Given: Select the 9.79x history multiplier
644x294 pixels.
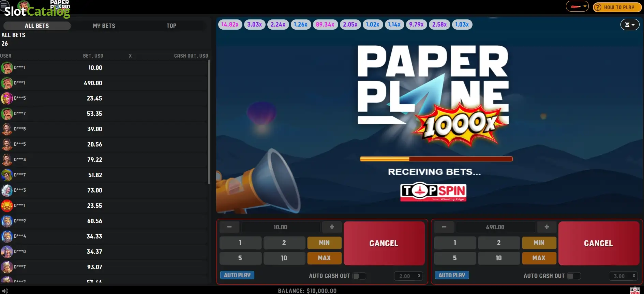Looking at the screenshot, I should (x=416, y=25).
